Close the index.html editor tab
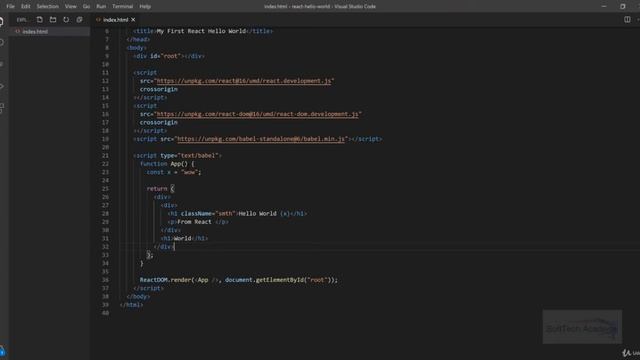This screenshot has width=640, height=360. [x=133, y=20]
